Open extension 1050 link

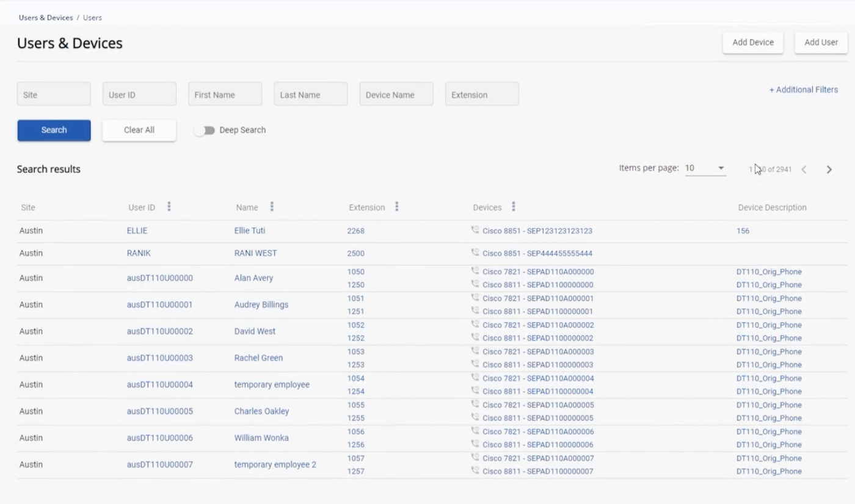pos(355,272)
